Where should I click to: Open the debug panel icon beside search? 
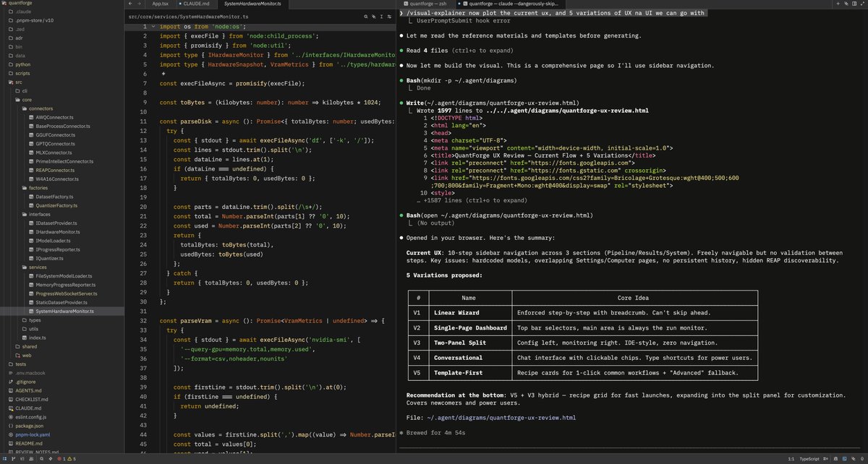[x=51, y=458]
